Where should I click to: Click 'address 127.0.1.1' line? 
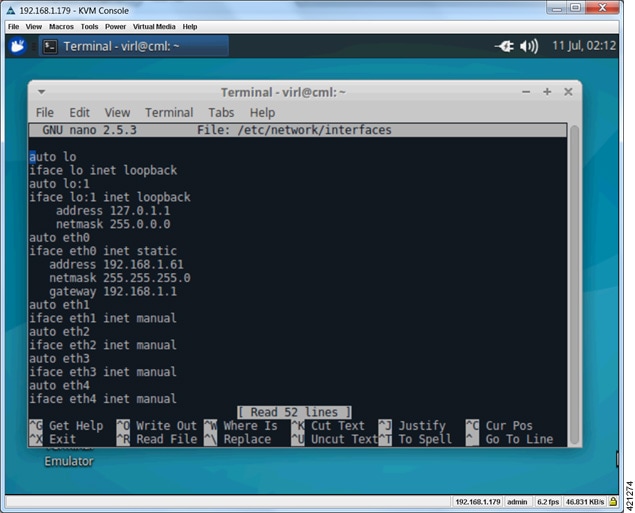tap(113, 211)
